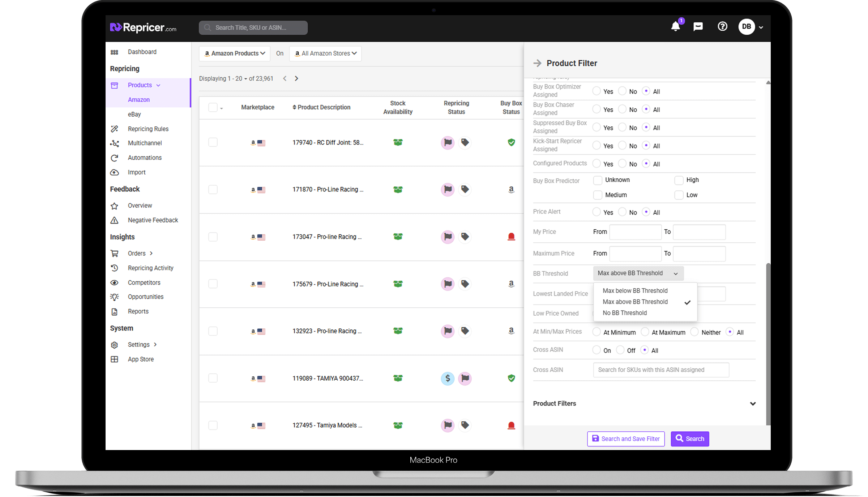Viewport: 868px width, 497px height.
Task: Click the Dashboard grid icon
Action: pos(114,52)
